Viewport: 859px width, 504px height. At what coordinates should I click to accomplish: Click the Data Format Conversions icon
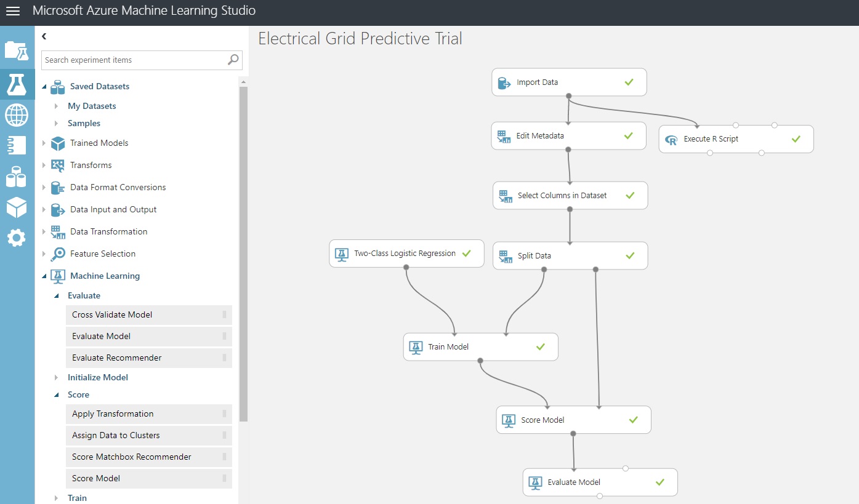point(58,188)
